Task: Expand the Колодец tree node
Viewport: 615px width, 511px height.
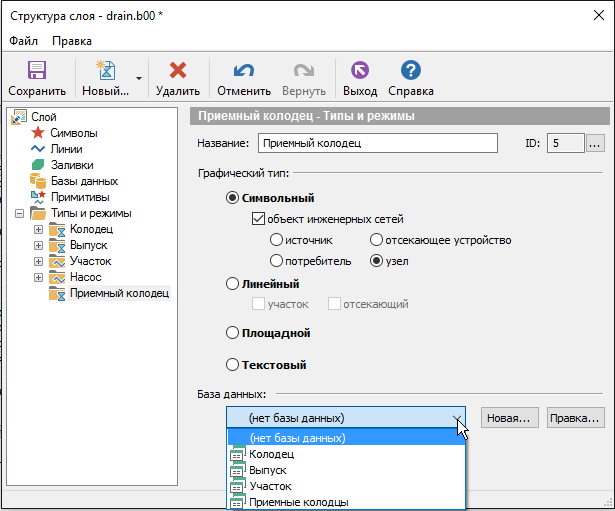Action: [39, 230]
